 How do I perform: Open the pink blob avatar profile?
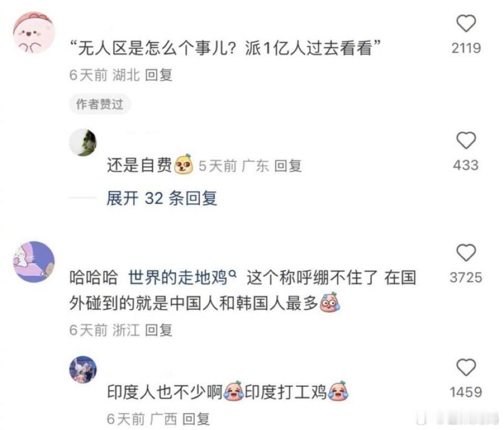tap(33, 33)
